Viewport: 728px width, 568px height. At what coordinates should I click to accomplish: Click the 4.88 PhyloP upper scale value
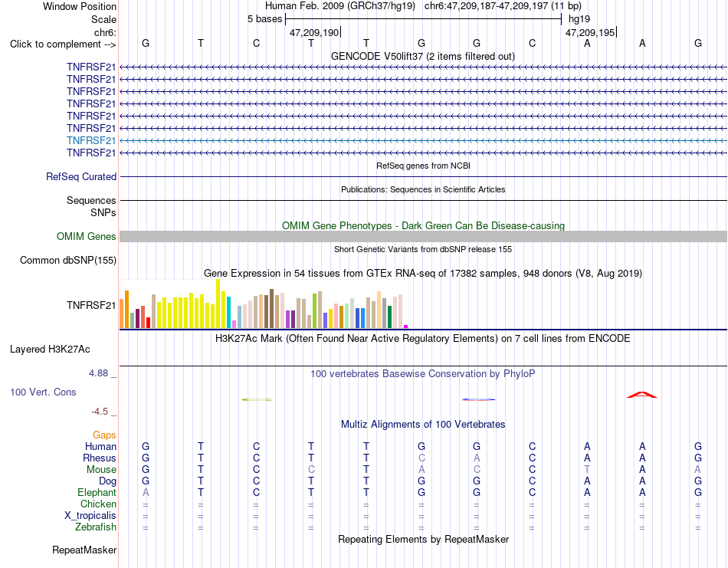tap(98, 373)
